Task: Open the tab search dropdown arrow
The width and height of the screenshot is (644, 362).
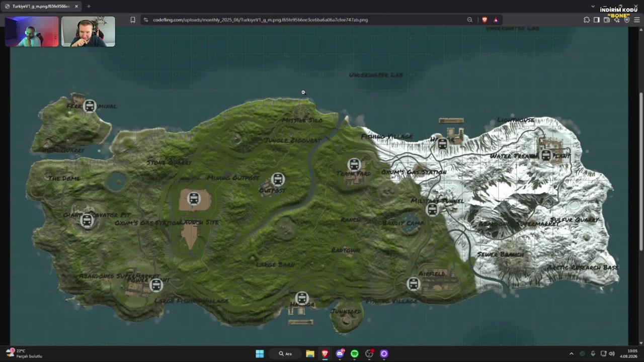Action: pos(593,6)
